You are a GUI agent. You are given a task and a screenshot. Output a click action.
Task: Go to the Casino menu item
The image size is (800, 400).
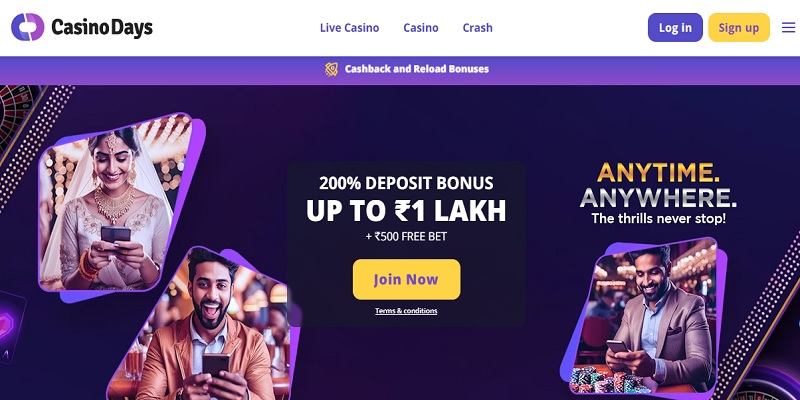pos(421,28)
